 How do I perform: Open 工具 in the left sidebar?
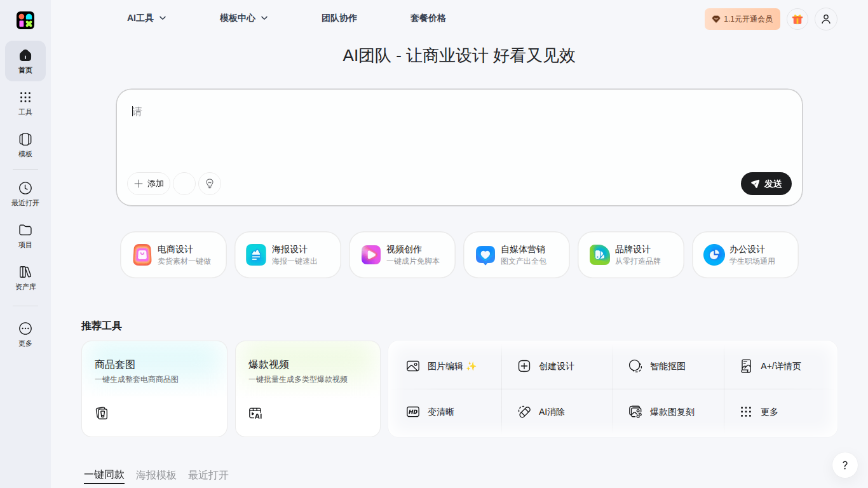25,103
